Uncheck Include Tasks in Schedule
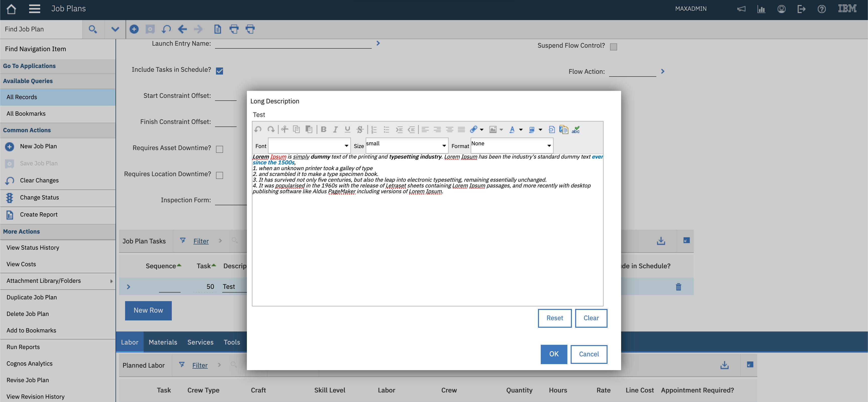868x402 pixels. pos(219,71)
